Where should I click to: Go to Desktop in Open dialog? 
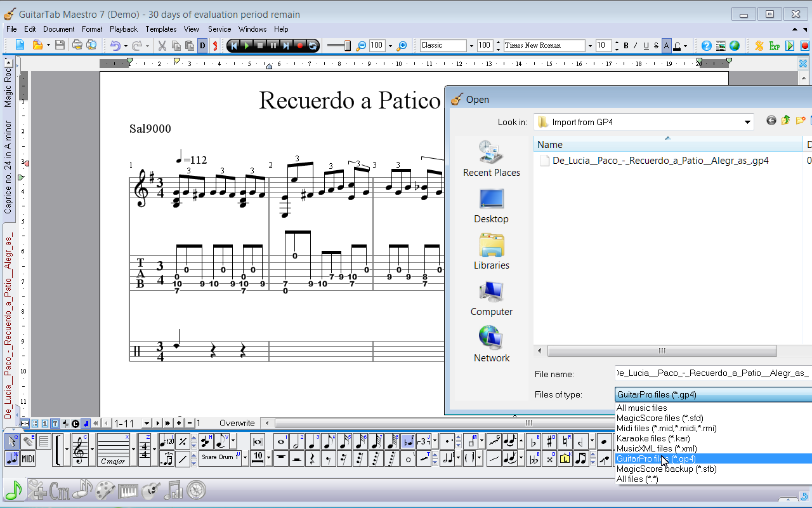click(492, 206)
